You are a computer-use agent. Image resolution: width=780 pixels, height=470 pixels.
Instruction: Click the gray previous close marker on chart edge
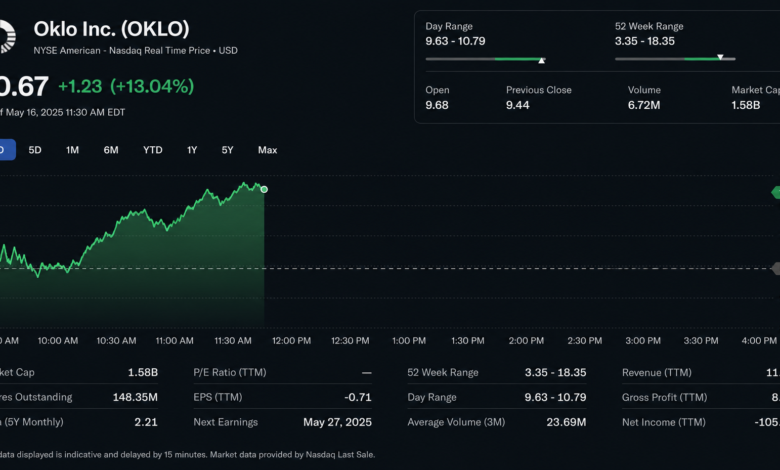[776, 269]
